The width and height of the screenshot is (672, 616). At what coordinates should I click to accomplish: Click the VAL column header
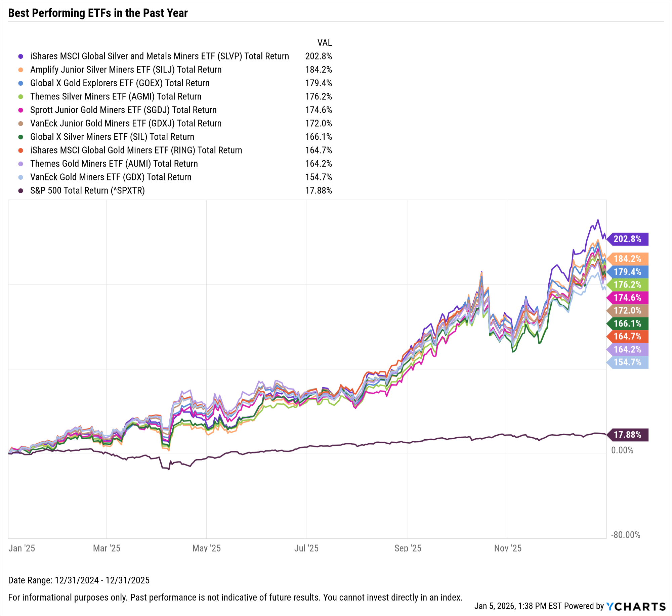[x=325, y=43]
